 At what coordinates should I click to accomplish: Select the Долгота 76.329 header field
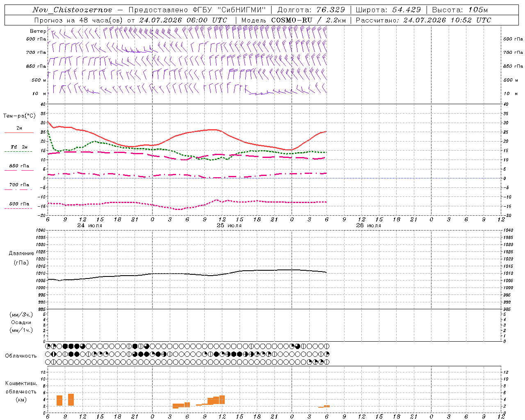311,10
